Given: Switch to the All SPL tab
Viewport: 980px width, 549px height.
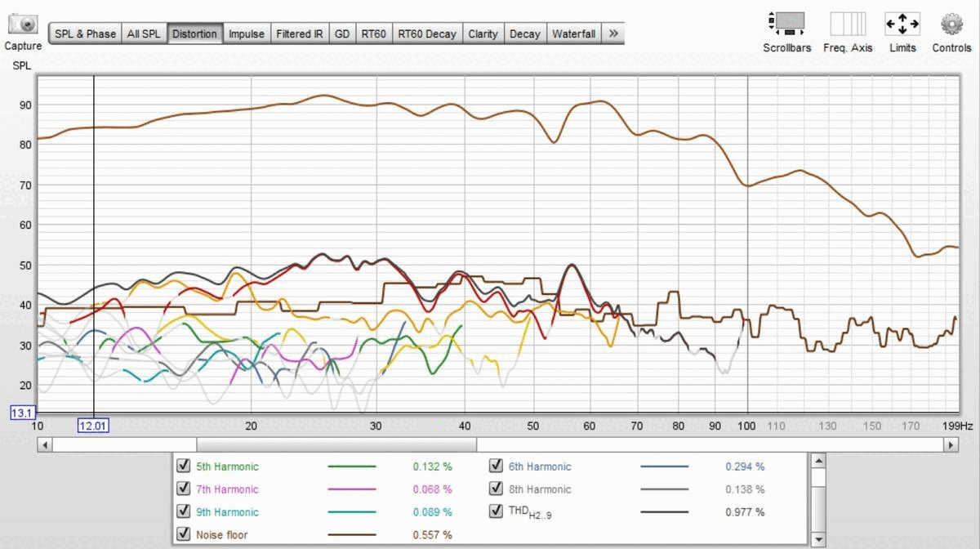Looking at the screenshot, I should pyautogui.click(x=144, y=33).
